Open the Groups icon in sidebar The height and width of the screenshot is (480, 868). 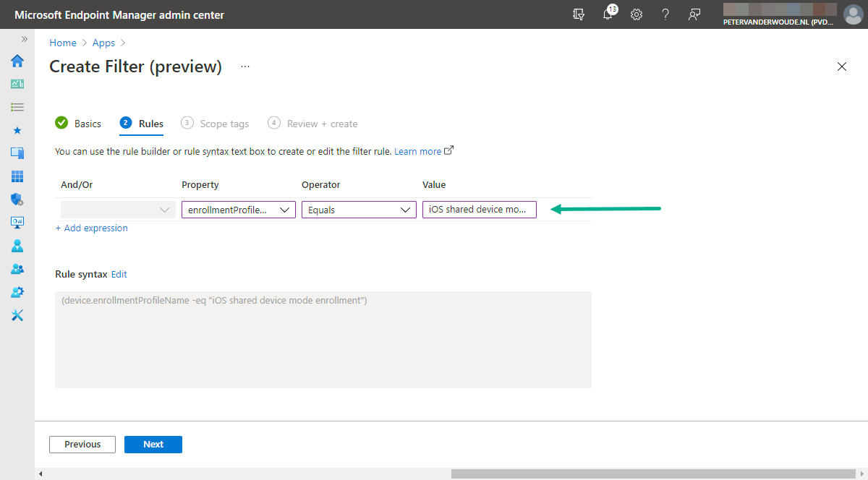[x=17, y=268]
